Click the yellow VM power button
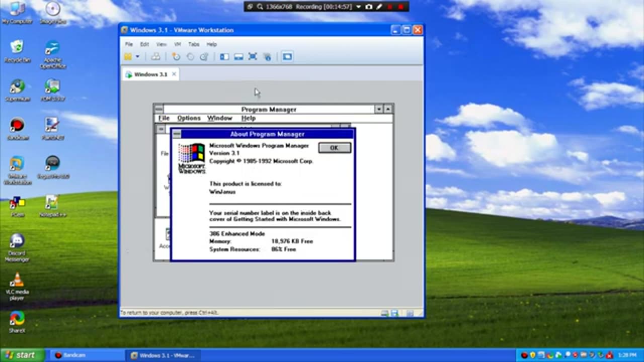The image size is (644, 362). coord(128,57)
